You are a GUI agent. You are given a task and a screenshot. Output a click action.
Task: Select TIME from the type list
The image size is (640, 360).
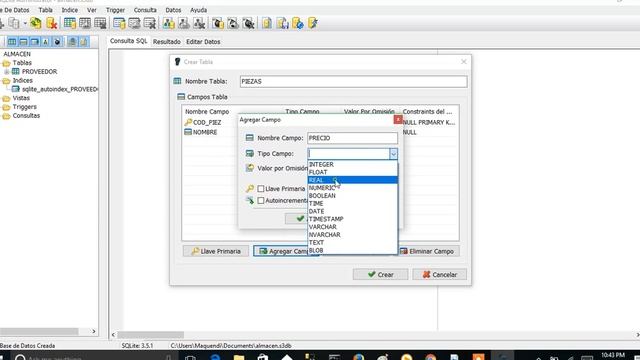352,203
